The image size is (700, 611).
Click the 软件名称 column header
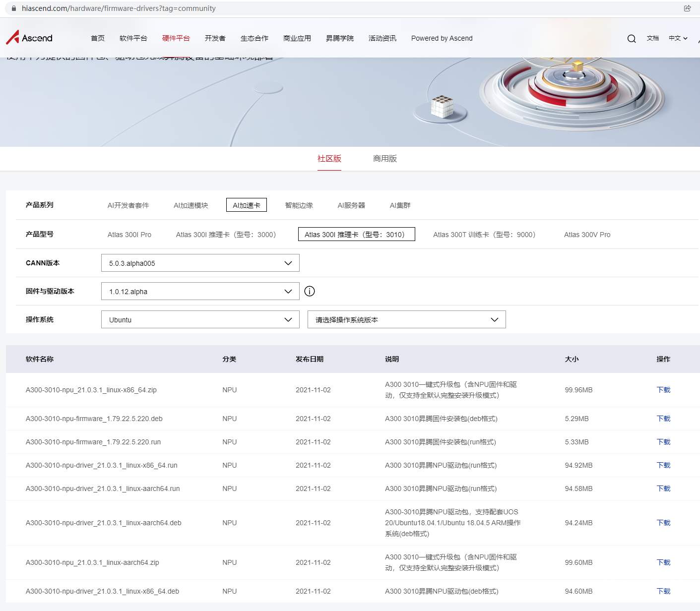click(x=40, y=359)
